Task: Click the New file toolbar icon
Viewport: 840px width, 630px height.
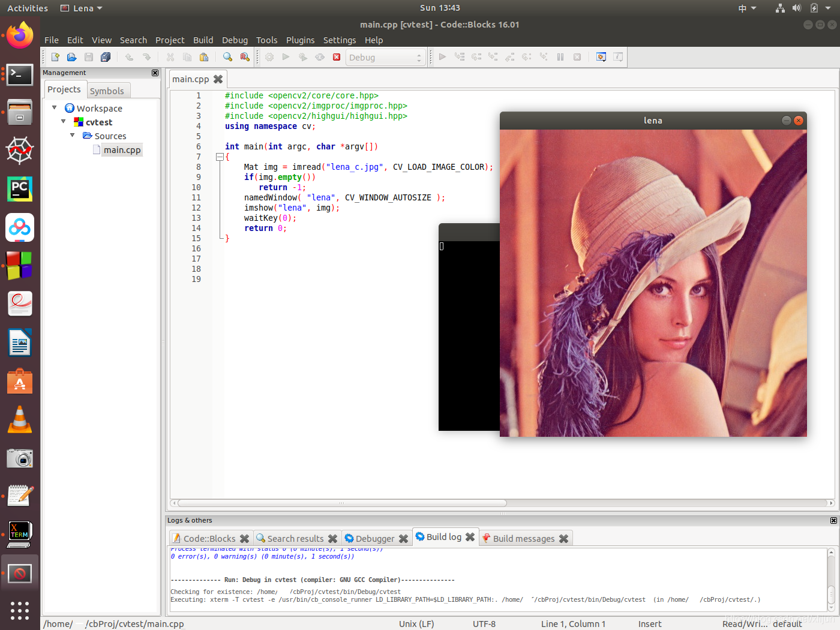Action: click(x=55, y=57)
